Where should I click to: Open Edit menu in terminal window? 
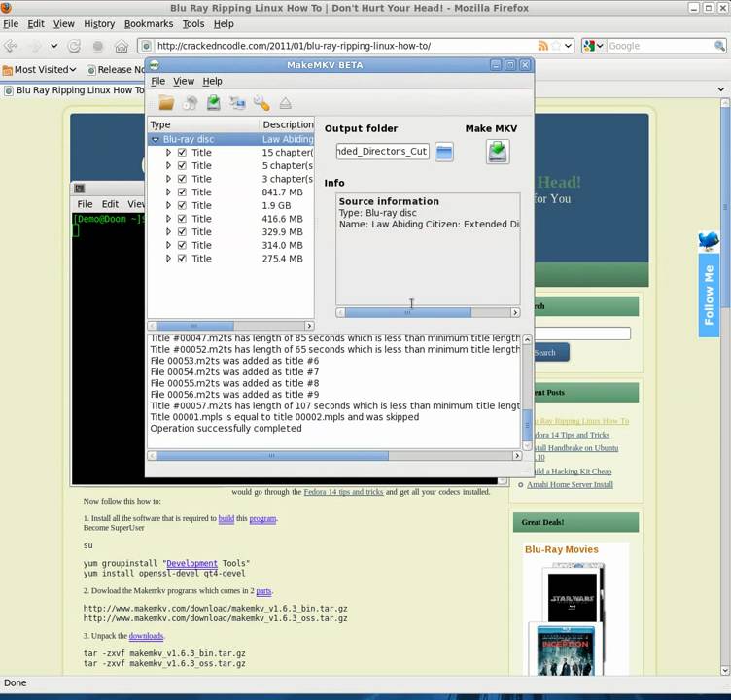tap(110, 204)
